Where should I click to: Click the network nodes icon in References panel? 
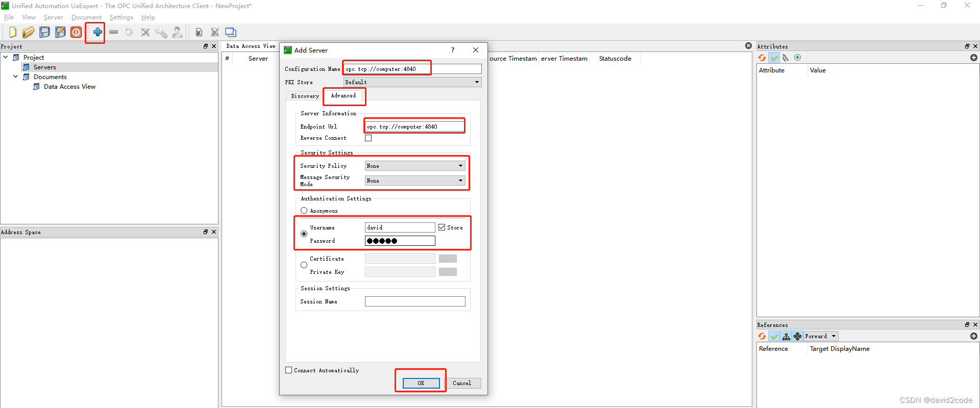(798, 336)
